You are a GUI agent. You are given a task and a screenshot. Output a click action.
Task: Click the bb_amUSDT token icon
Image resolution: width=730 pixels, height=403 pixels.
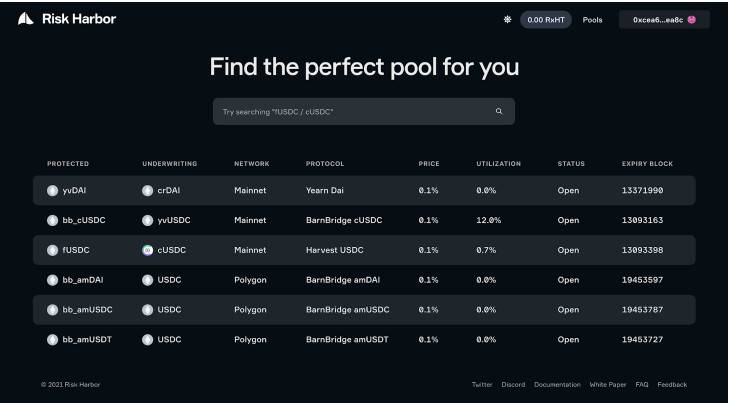[x=53, y=339]
